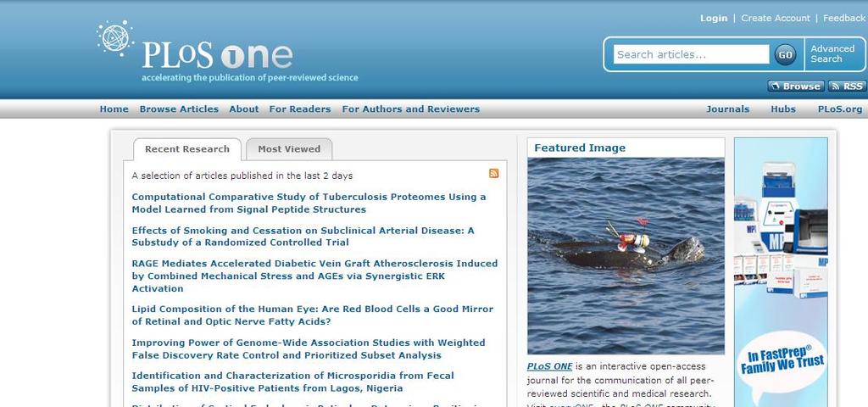Open the Feedback link

844,19
